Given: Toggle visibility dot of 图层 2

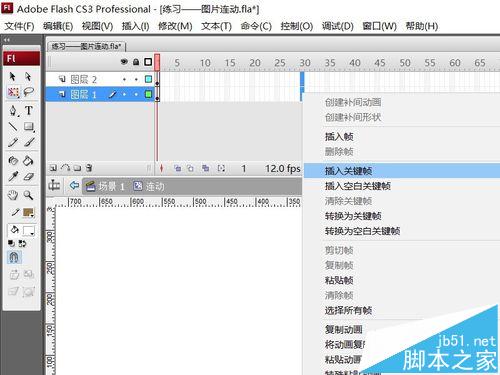Looking at the screenshot, I should pyautogui.click(x=124, y=79).
